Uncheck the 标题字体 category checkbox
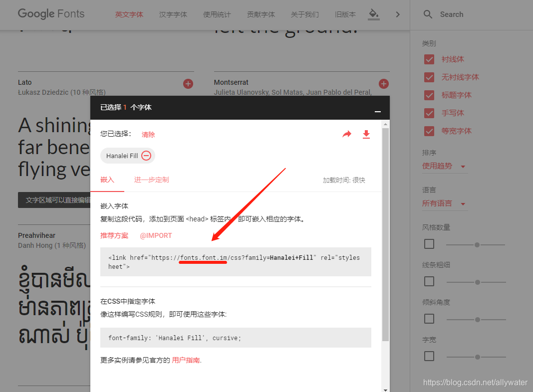533x392 pixels. pyautogui.click(x=429, y=95)
